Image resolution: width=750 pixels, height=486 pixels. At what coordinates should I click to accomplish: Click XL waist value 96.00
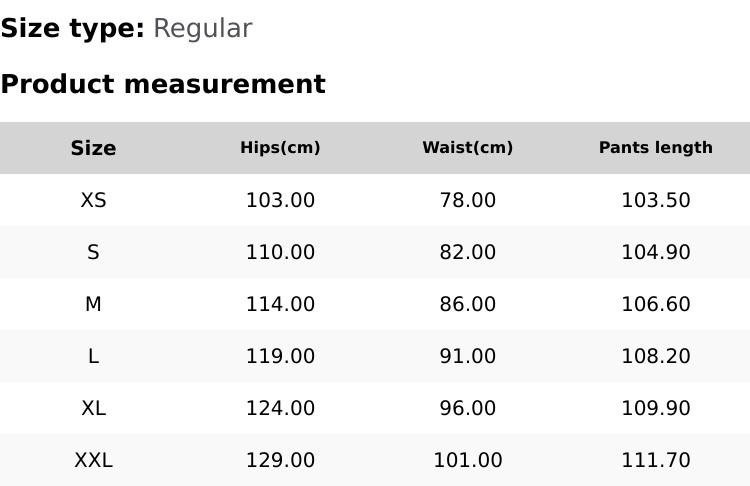tap(468, 408)
